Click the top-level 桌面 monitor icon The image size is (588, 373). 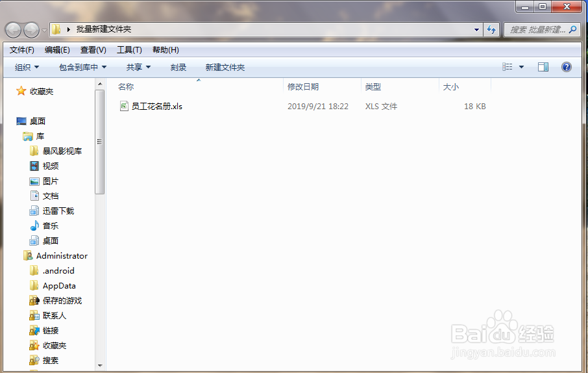coord(21,121)
